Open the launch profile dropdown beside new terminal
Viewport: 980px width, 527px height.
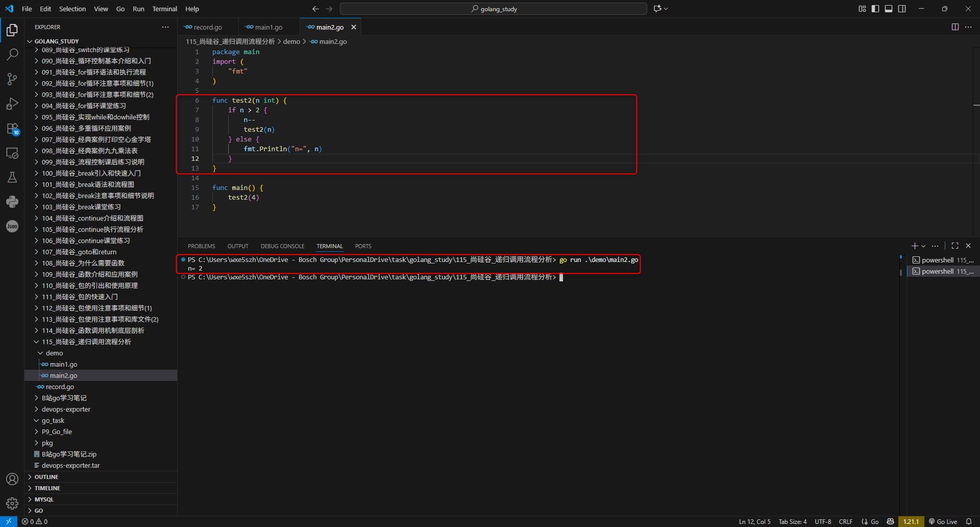tap(923, 246)
